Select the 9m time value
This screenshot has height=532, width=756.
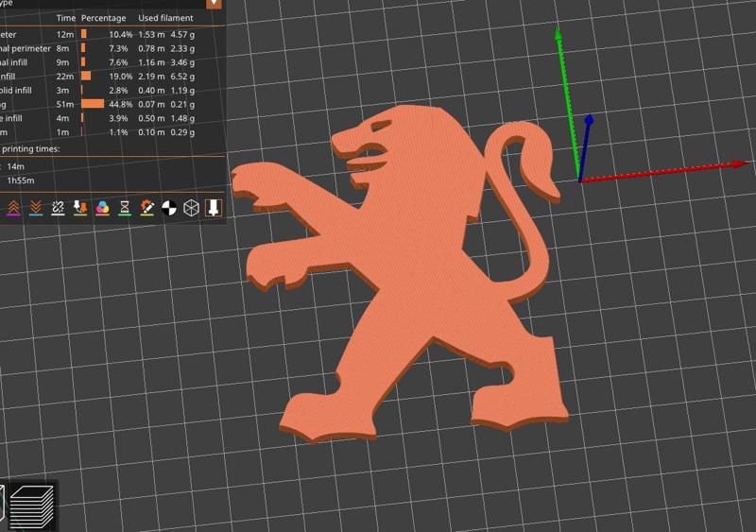62,62
